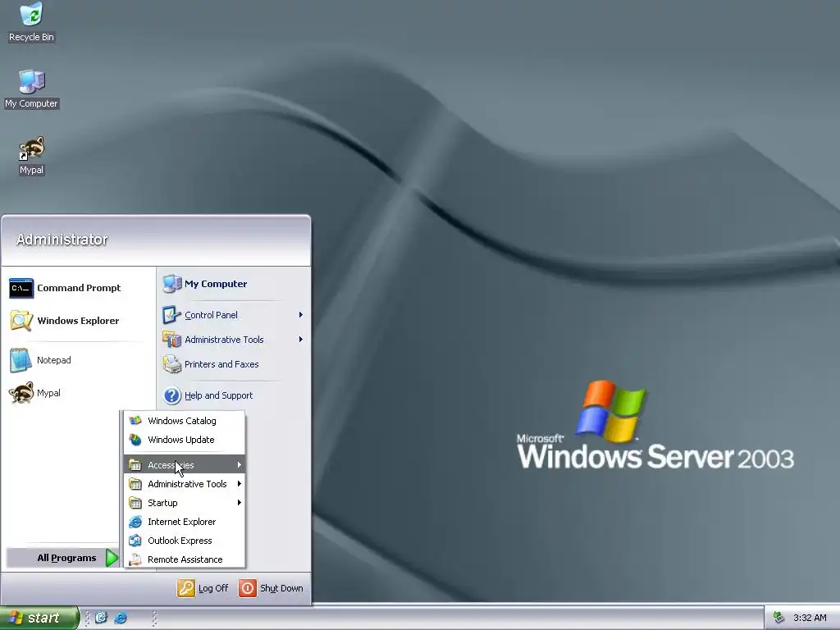Screen dimensions: 840x630
Task: Click Windows Explorer label
Action: [78, 321]
